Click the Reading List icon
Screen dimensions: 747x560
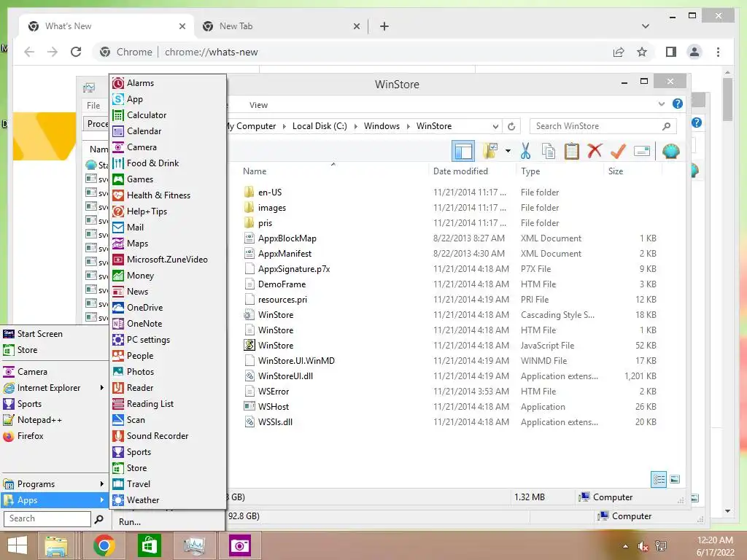point(118,404)
